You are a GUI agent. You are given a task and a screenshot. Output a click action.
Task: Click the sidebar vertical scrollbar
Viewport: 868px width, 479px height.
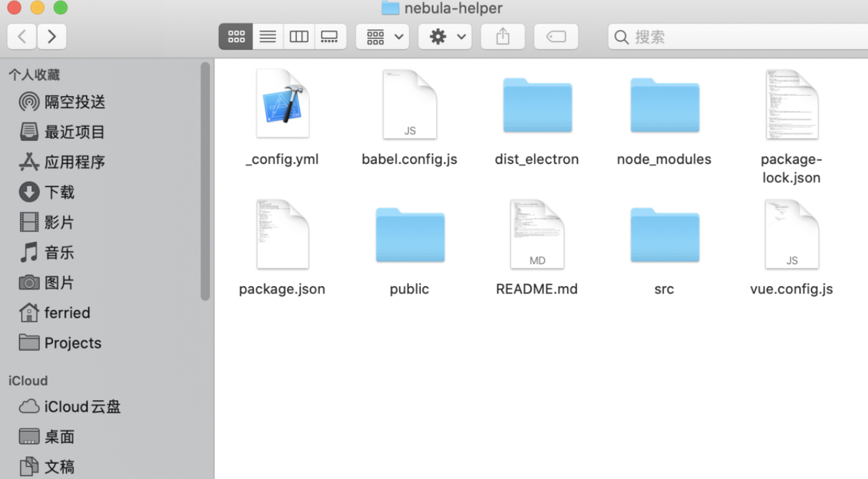click(205, 180)
